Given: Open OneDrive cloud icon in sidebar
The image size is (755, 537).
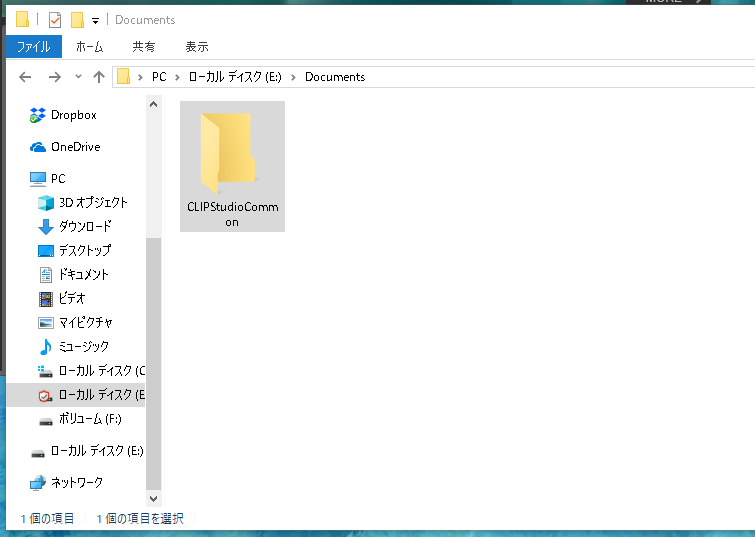Looking at the screenshot, I should tap(38, 147).
